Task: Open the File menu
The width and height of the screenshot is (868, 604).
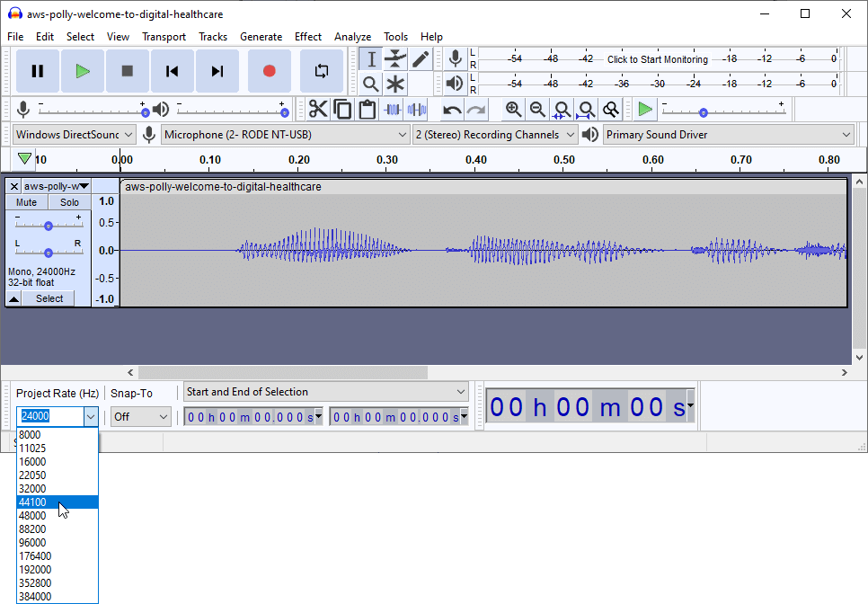Action: pos(15,37)
